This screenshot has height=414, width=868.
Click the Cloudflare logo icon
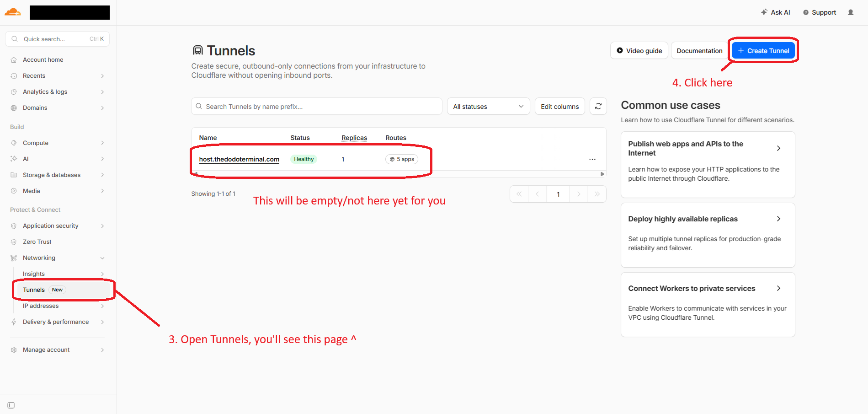pos(13,12)
